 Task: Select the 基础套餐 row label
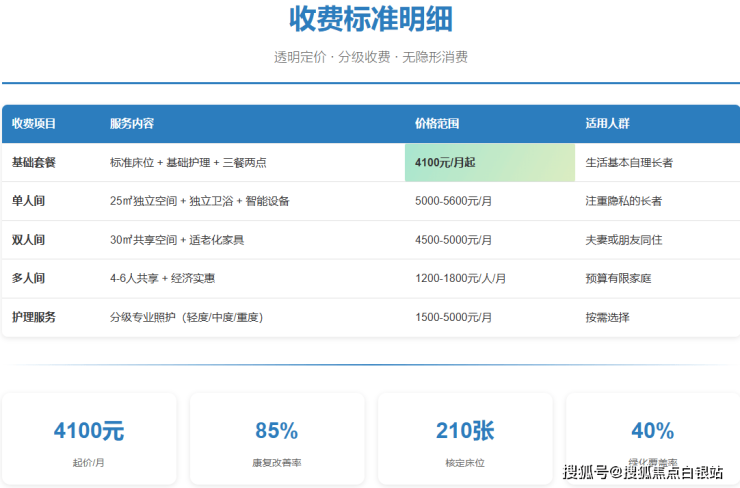coord(33,162)
